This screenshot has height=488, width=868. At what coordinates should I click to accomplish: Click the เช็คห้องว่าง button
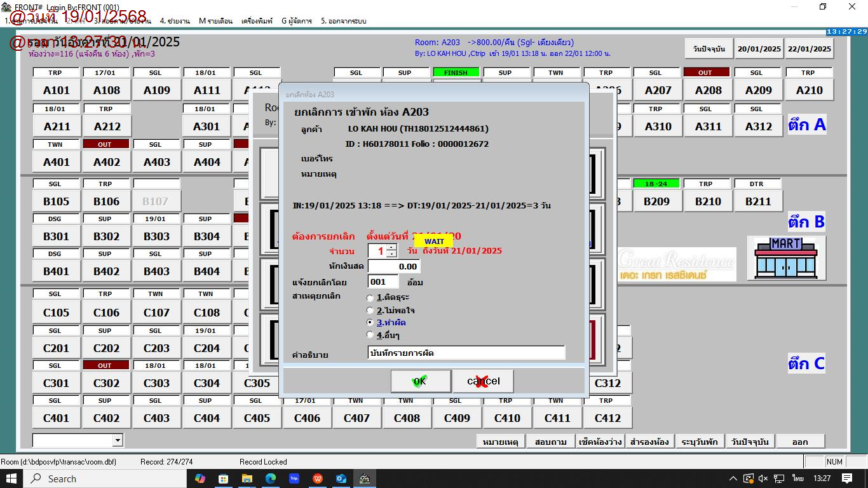tap(600, 442)
